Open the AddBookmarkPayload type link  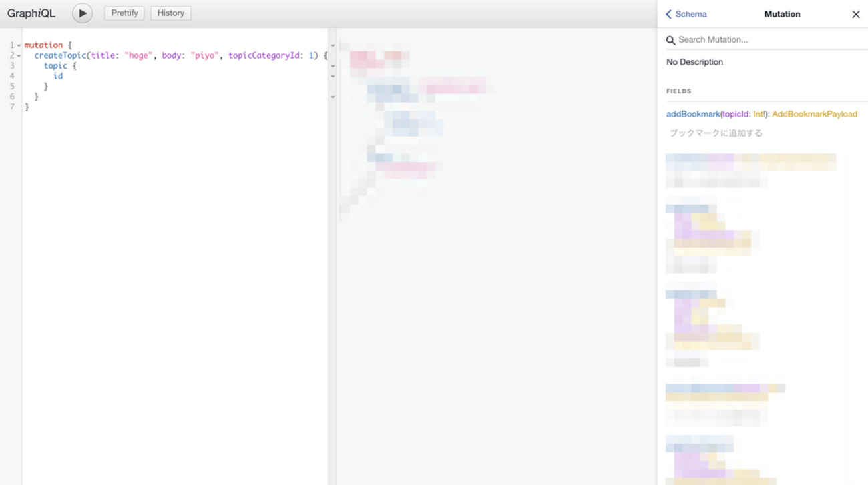click(815, 114)
